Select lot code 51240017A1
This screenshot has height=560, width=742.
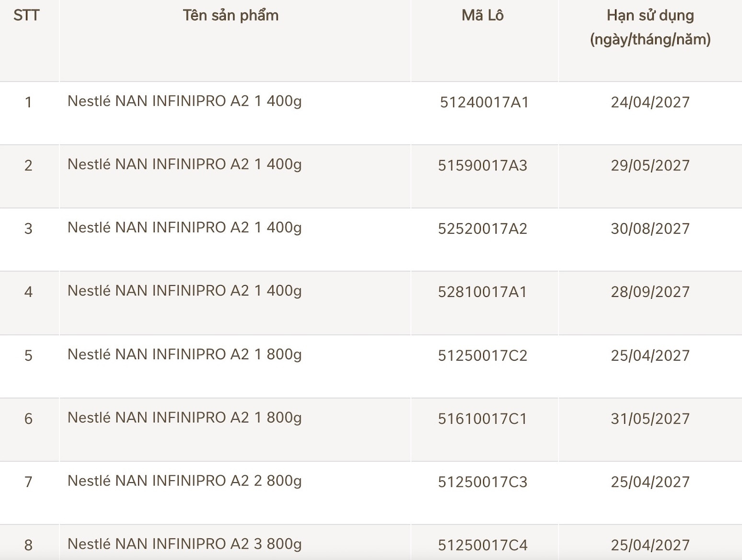pyautogui.click(x=484, y=102)
